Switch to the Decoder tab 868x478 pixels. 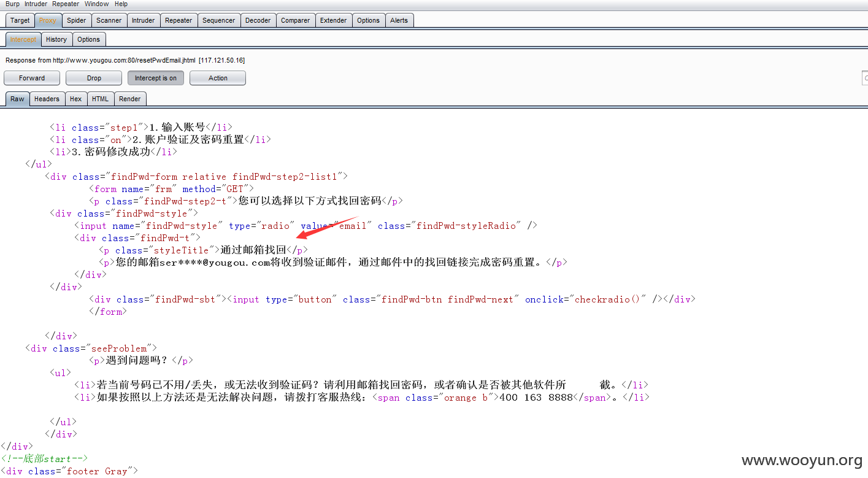click(258, 20)
